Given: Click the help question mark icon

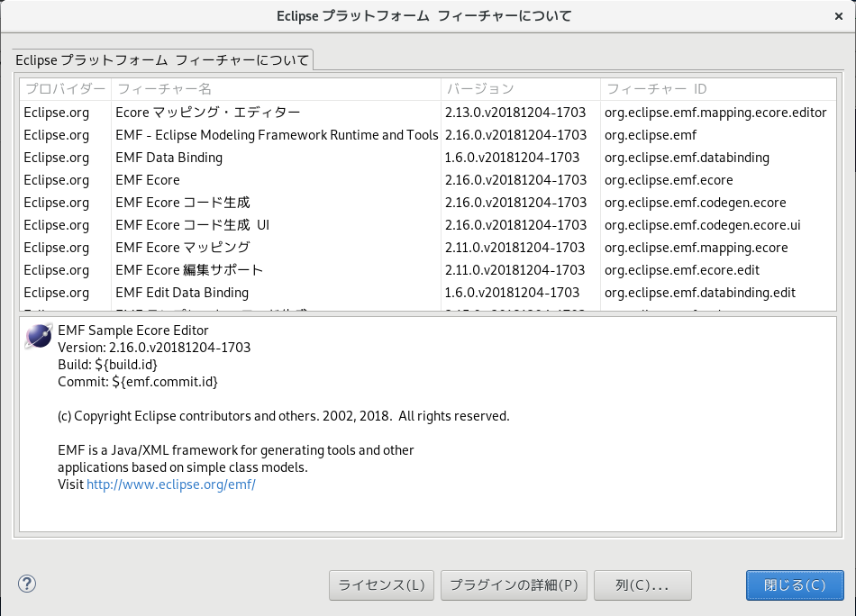Looking at the screenshot, I should point(27,584).
